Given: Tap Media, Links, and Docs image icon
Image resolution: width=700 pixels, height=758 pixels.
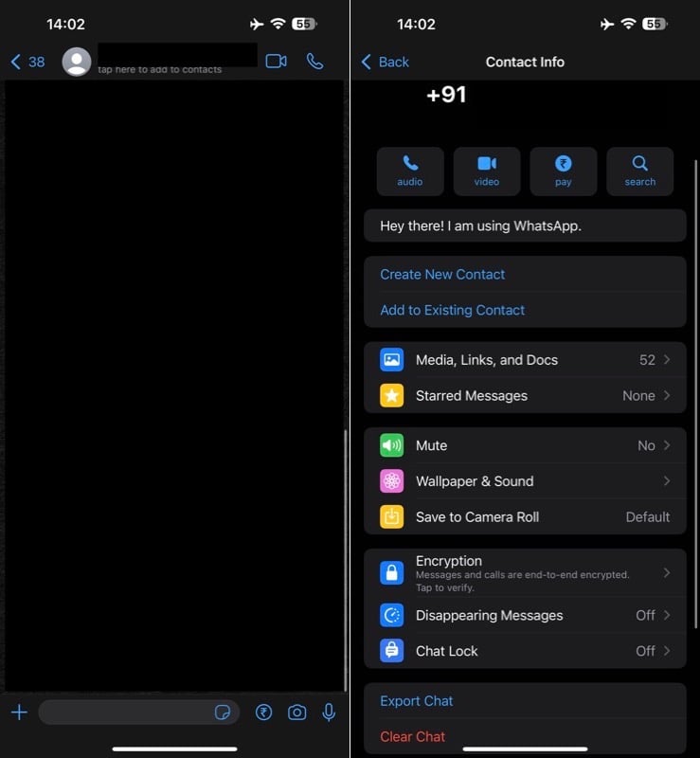Looking at the screenshot, I should [391, 360].
